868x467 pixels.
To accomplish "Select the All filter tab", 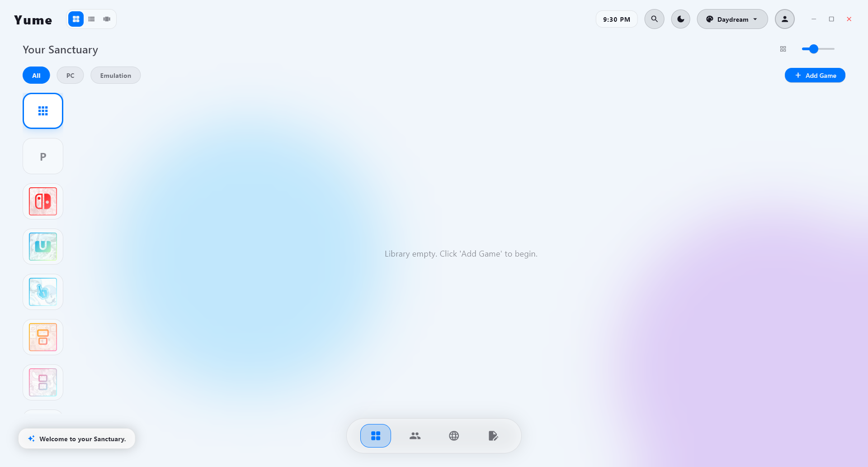I will tap(36, 75).
